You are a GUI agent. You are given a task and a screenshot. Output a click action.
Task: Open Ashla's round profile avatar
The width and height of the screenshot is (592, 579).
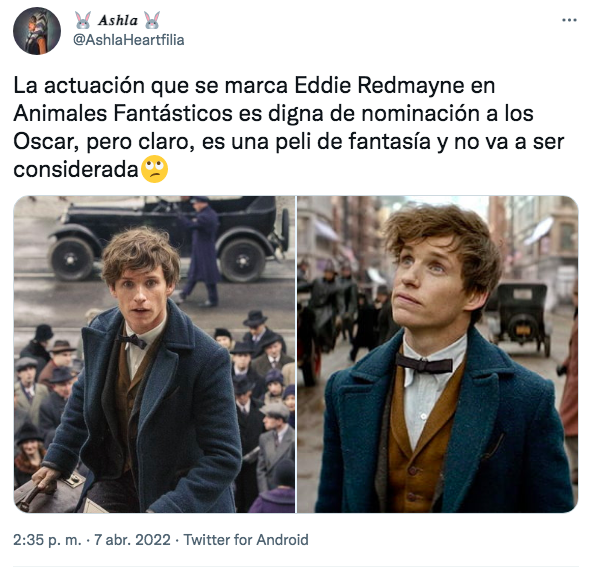point(37,31)
